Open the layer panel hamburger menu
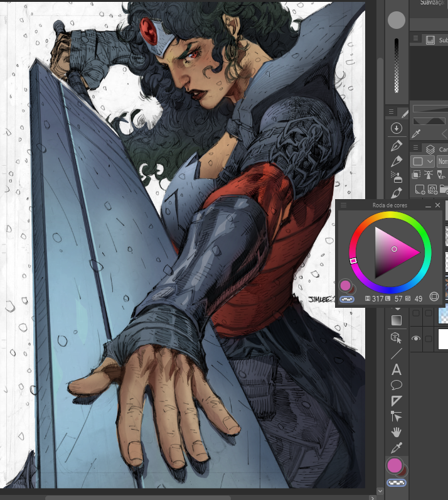The height and width of the screenshot is (500, 448). click(415, 148)
